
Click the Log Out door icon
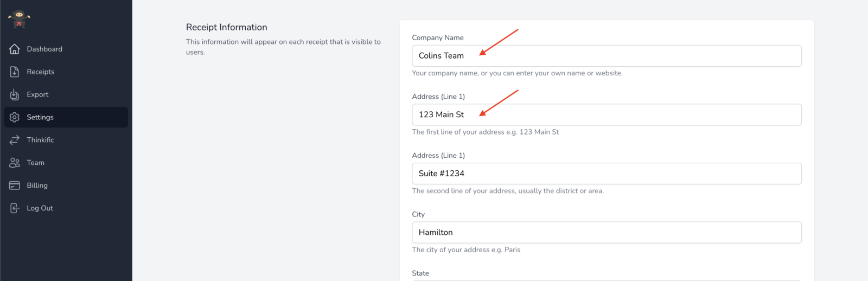pos(15,209)
